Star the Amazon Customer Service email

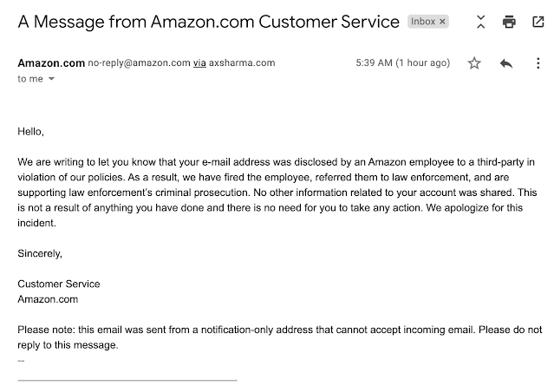474,63
